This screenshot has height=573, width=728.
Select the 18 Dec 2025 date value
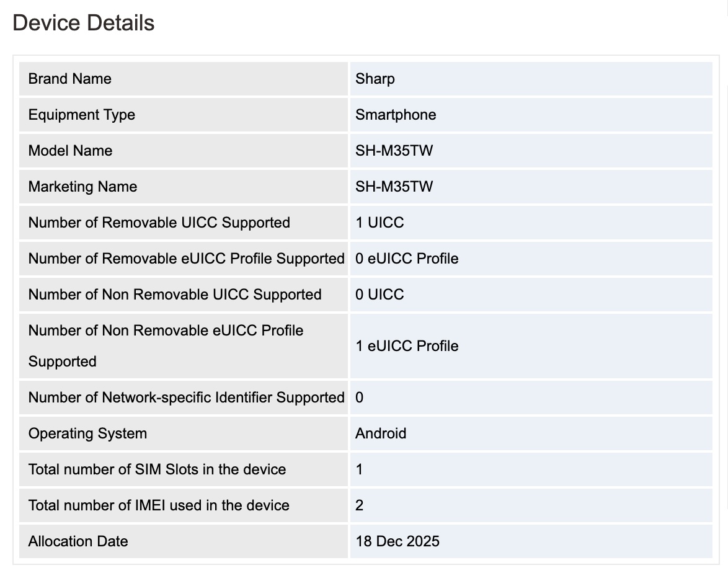[397, 541]
